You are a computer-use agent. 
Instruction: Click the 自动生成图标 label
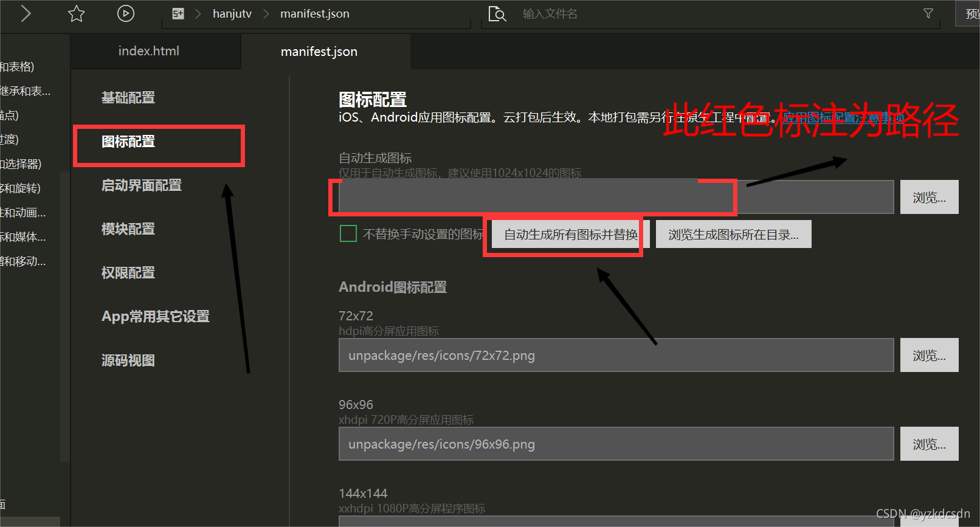[x=375, y=158]
